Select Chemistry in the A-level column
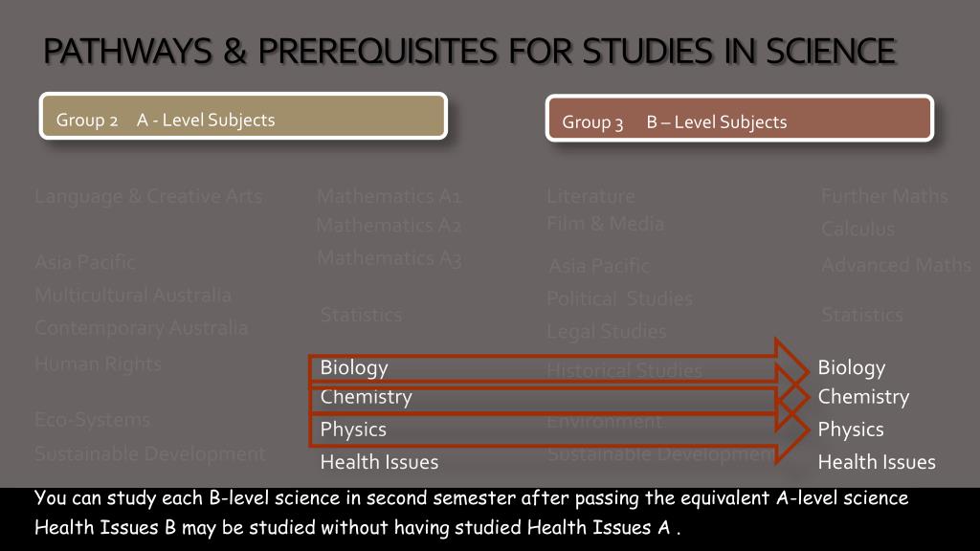Screen dimensions: 980x551 [366, 397]
